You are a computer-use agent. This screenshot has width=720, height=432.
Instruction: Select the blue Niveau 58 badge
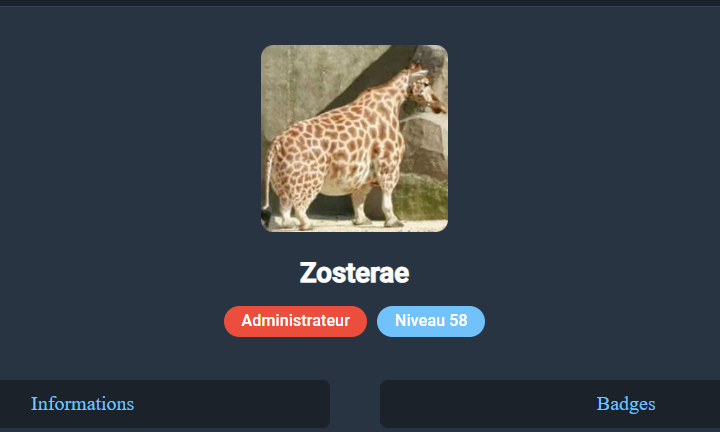coord(431,321)
